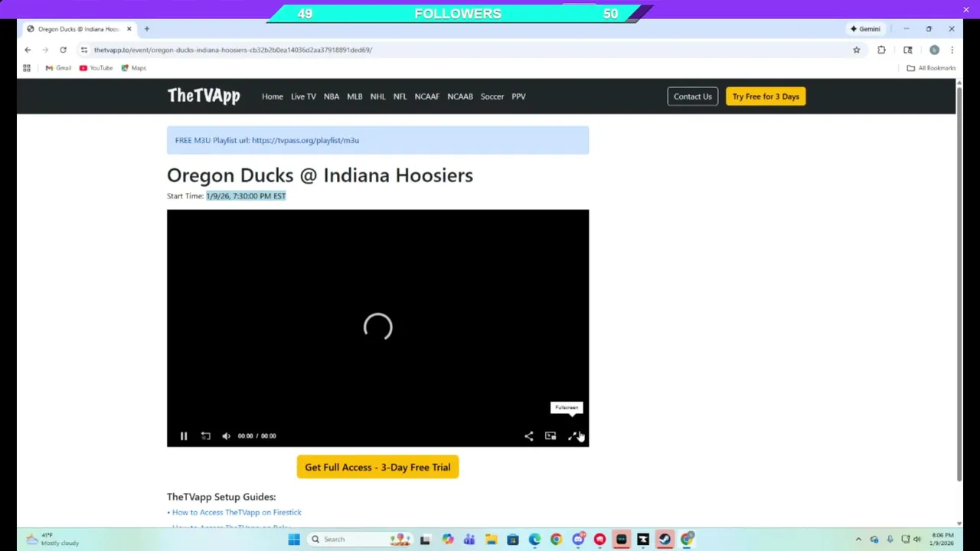
Task: Mute the video volume
Action: 226,436
